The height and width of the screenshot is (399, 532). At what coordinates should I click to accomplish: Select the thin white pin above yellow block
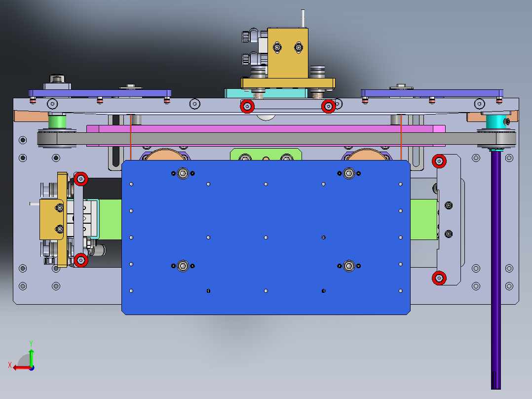coord(303,18)
